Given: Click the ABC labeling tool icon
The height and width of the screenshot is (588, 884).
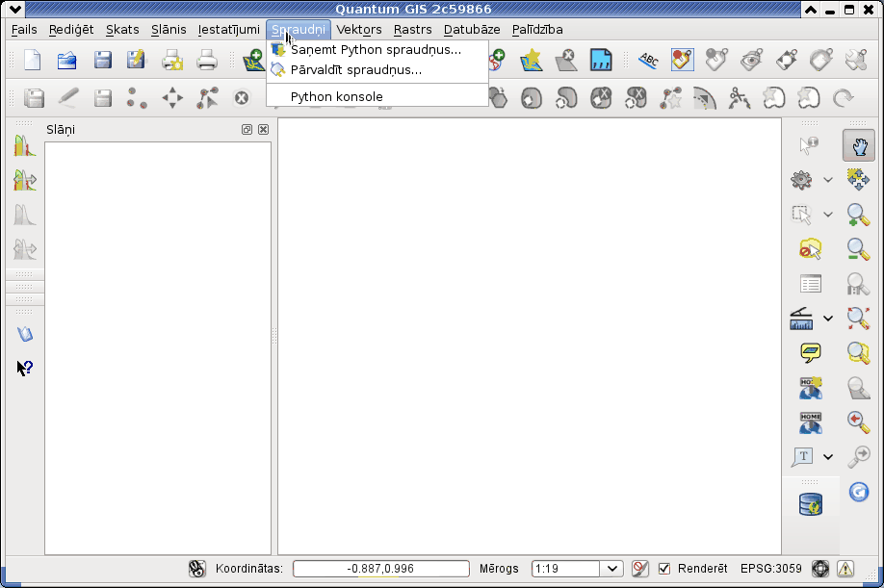Looking at the screenshot, I should [648, 60].
